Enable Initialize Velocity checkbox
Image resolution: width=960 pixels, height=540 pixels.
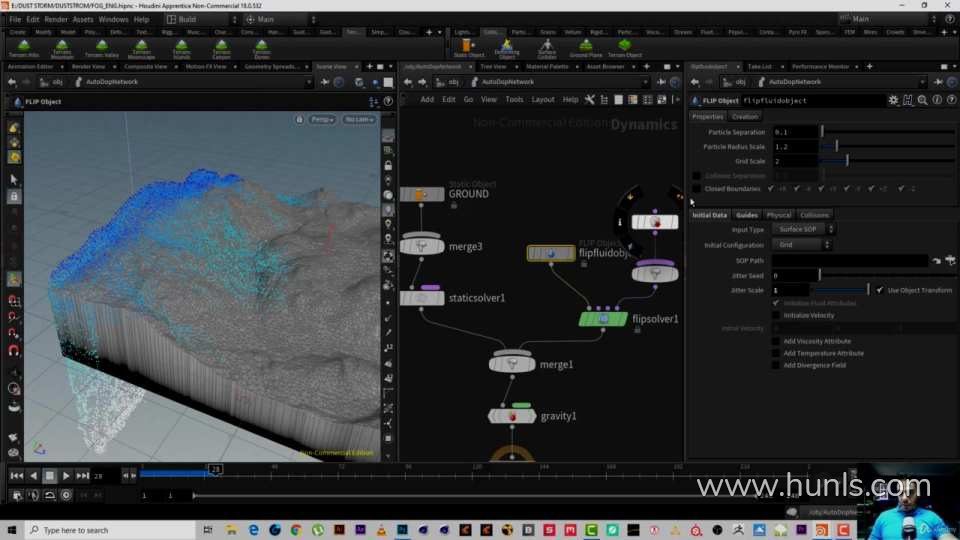coord(776,315)
